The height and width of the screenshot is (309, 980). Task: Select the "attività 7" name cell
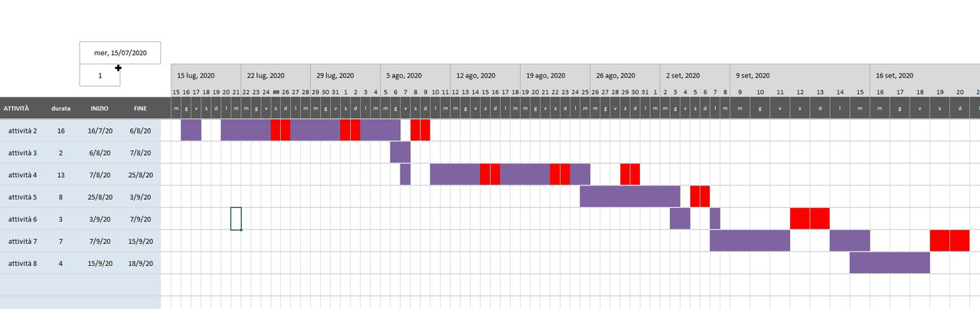pyautogui.click(x=21, y=241)
